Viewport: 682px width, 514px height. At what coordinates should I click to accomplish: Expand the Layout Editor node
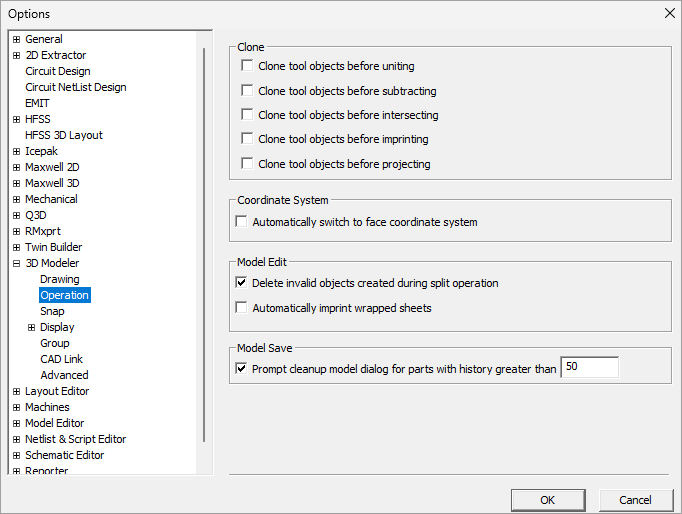click(x=17, y=391)
